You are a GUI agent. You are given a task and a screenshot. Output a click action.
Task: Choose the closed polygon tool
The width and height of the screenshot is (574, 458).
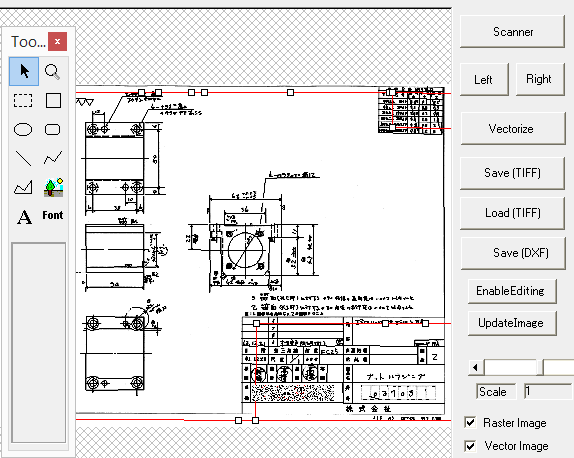coord(23,187)
